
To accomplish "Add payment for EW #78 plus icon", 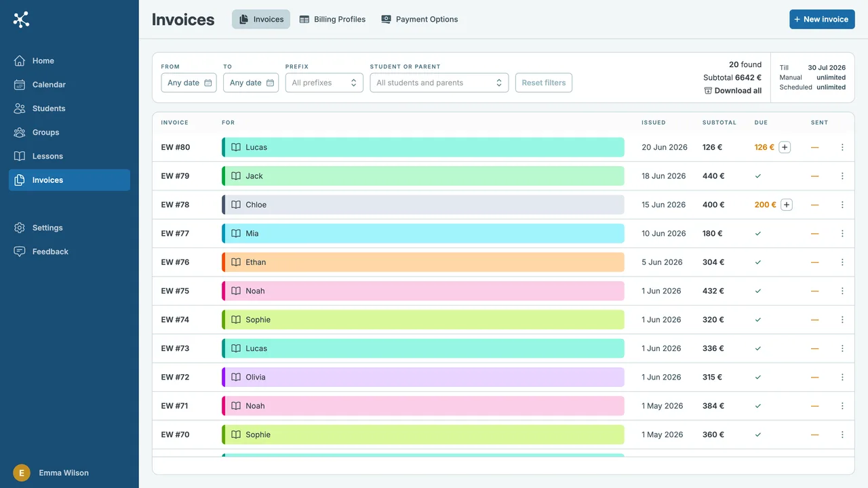I will tap(787, 205).
